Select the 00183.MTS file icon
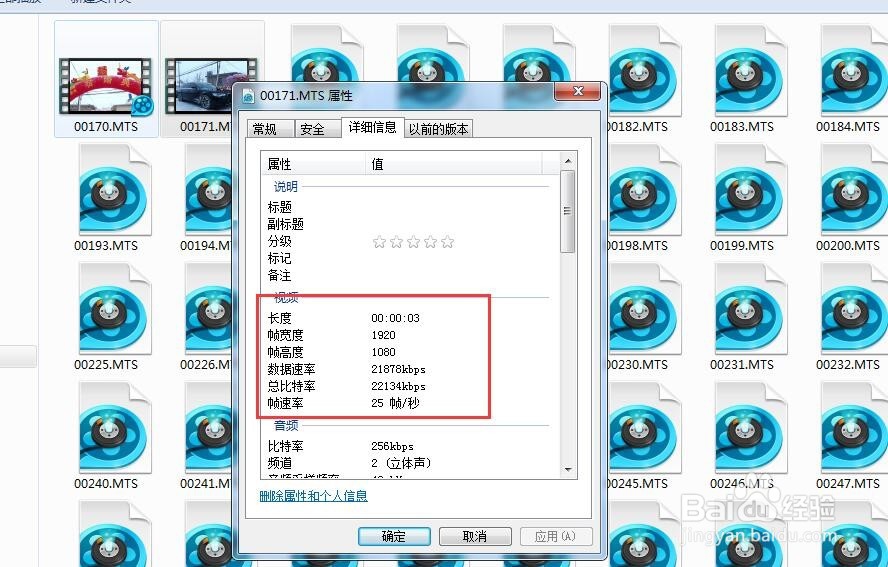The image size is (888, 567). click(751, 71)
